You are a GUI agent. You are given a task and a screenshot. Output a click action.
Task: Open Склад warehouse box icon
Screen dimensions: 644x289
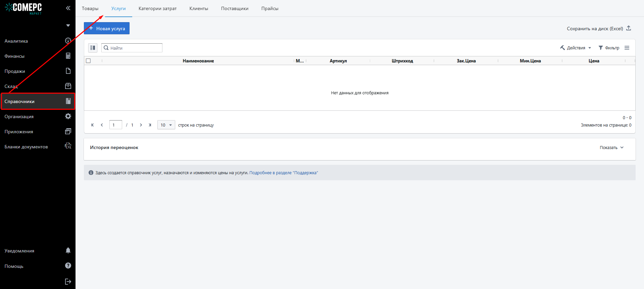pyautogui.click(x=68, y=86)
